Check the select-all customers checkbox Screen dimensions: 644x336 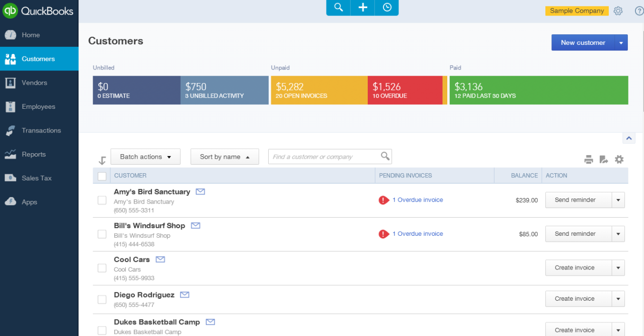(x=102, y=176)
